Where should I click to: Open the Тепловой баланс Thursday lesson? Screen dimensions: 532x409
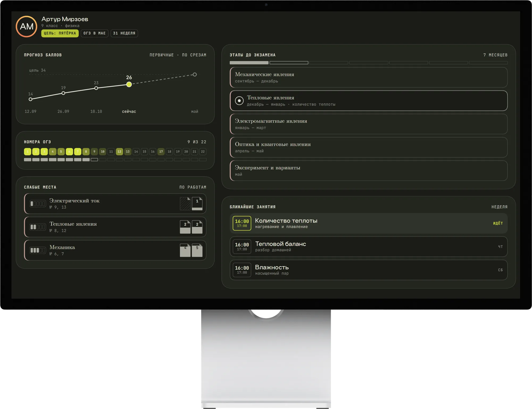[369, 247]
